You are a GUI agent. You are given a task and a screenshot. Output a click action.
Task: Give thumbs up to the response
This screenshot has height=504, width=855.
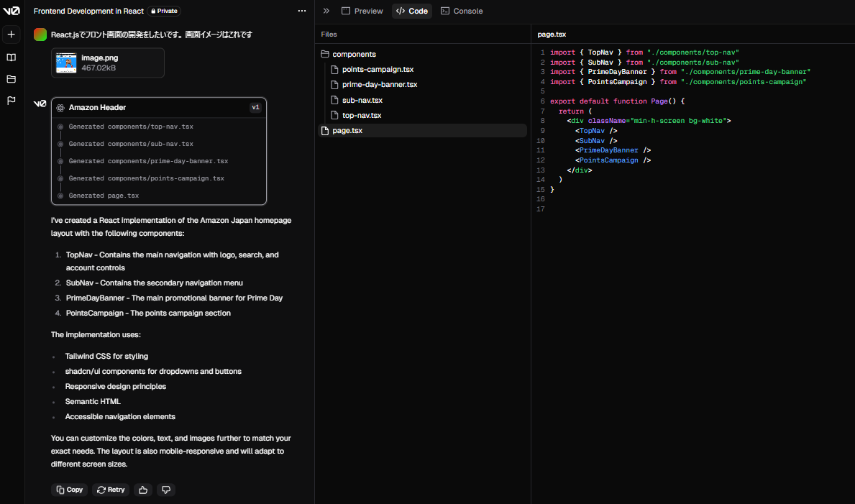point(143,490)
